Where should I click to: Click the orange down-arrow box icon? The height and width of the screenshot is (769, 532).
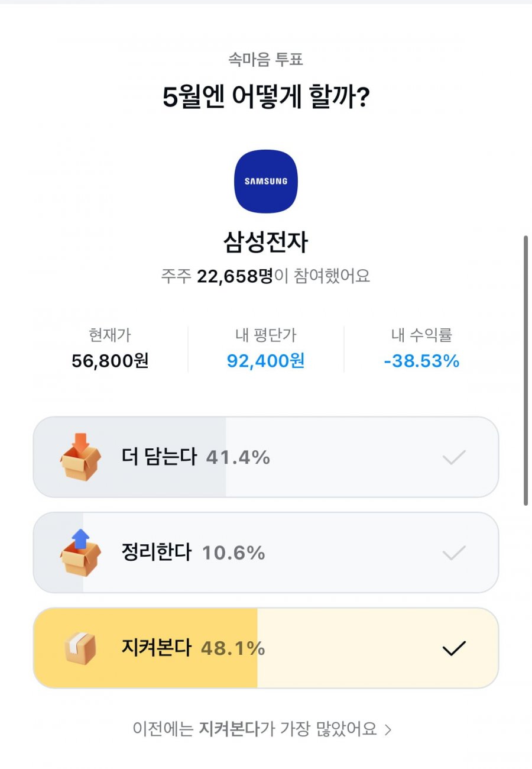click(x=80, y=457)
